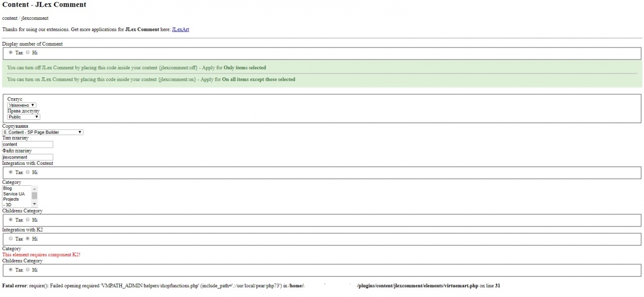The image size is (644, 297).
Task: Choose 'Так' under Integration with Content
Action: (11, 172)
